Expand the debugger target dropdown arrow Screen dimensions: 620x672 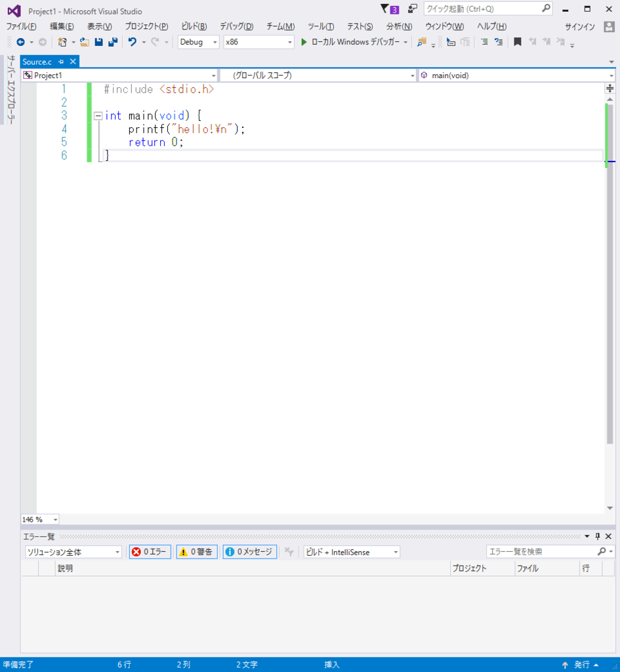pos(405,42)
